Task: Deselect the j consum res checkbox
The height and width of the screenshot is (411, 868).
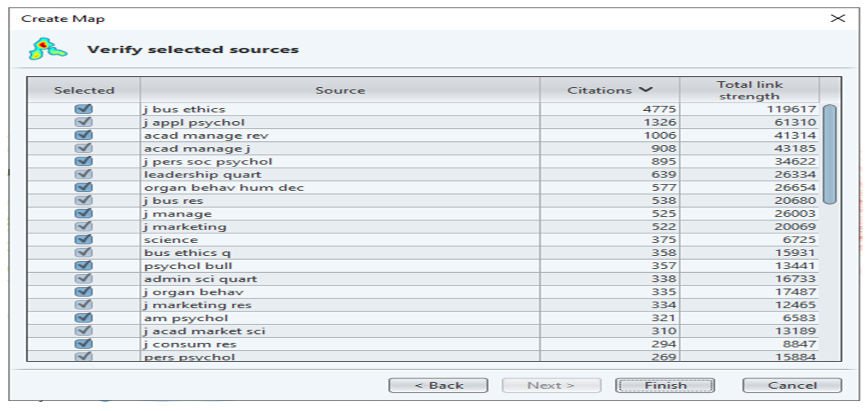Action: coord(83,344)
